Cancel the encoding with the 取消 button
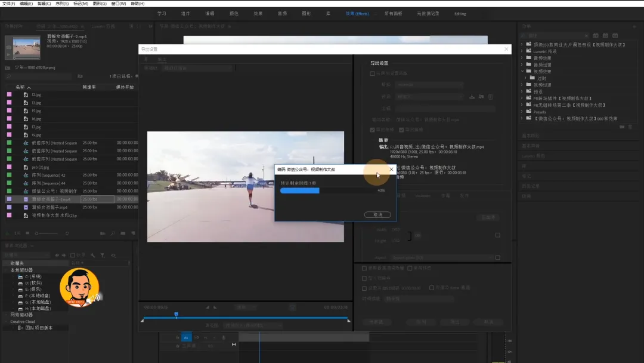Viewport: 644px width, 363px height. (x=377, y=214)
